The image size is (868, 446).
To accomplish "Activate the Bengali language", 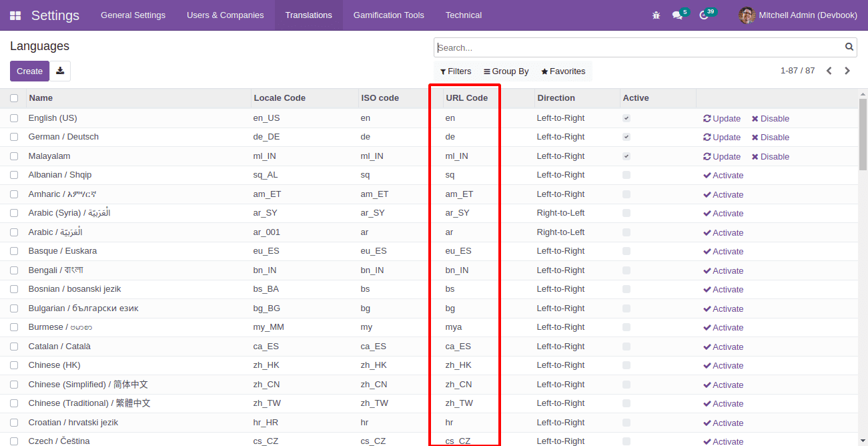I will [x=723, y=270].
